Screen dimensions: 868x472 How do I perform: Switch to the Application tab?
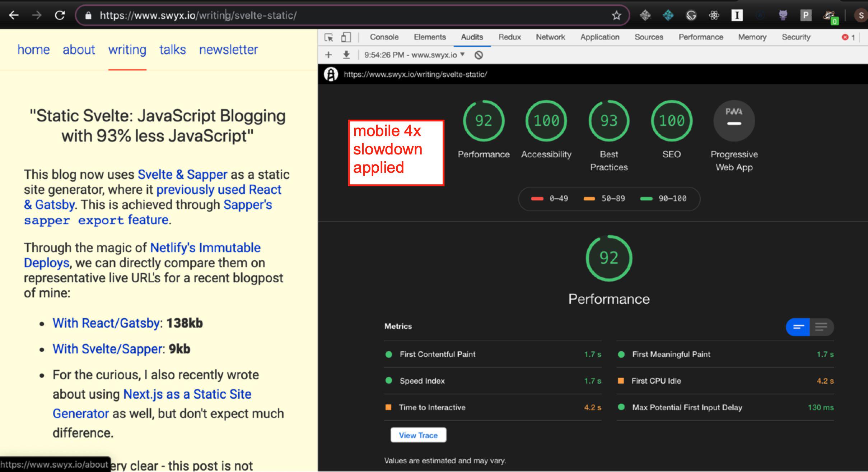click(x=600, y=37)
